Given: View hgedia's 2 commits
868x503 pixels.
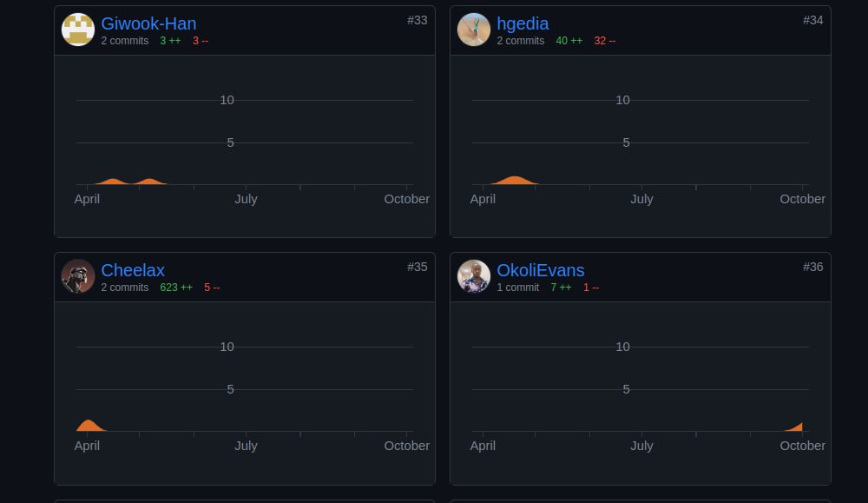Looking at the screenshot, I should 520,41.
